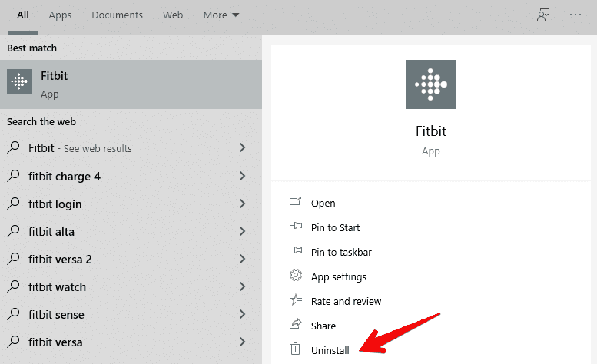Expand the 'fitbit watch' chevron
The width and height of the screenshot is (597, 364).
click(243, 286)
